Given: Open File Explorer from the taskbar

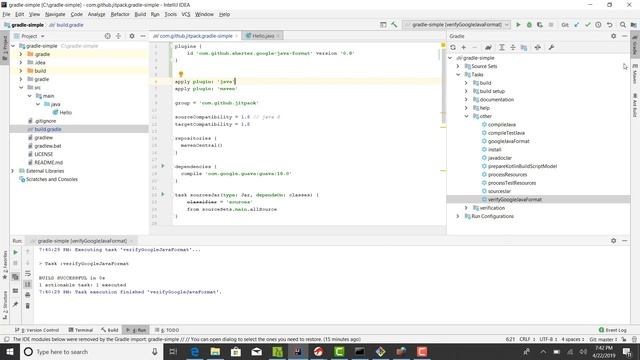Looking at the screenshot, I should tap(215, 352).
